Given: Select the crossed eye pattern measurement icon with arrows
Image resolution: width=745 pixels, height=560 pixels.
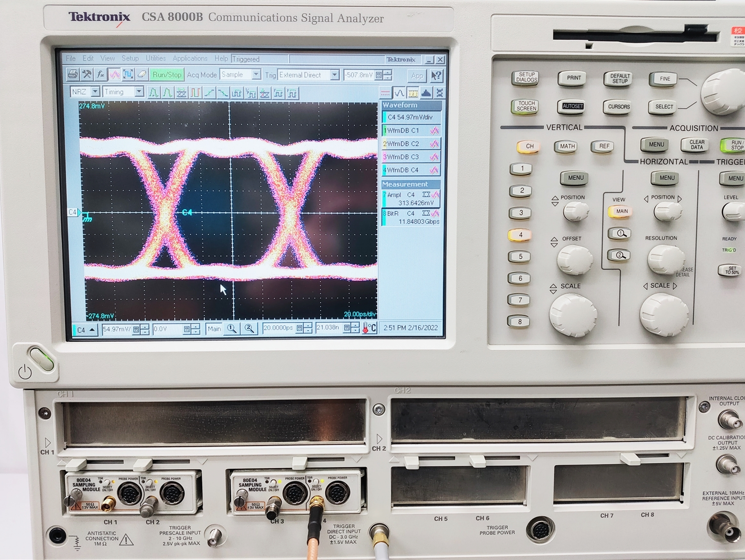Looking at the screenshot, I should [181, 93].
